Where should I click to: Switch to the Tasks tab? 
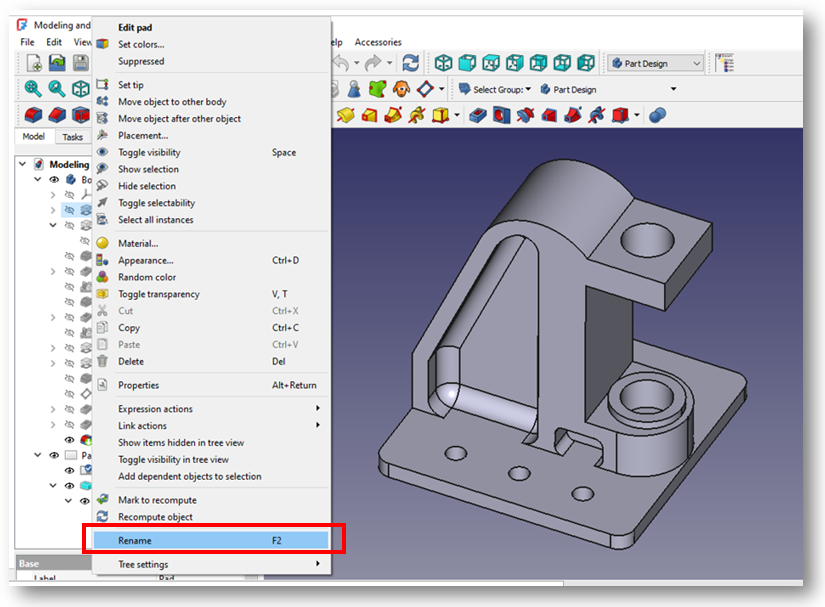coord(72,137)
